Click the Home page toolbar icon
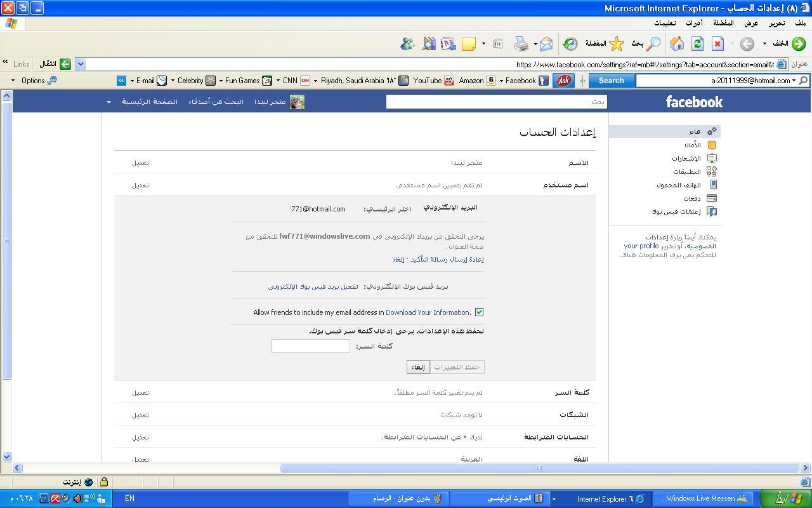The image size is (812, 508). (x=677, y=44)
